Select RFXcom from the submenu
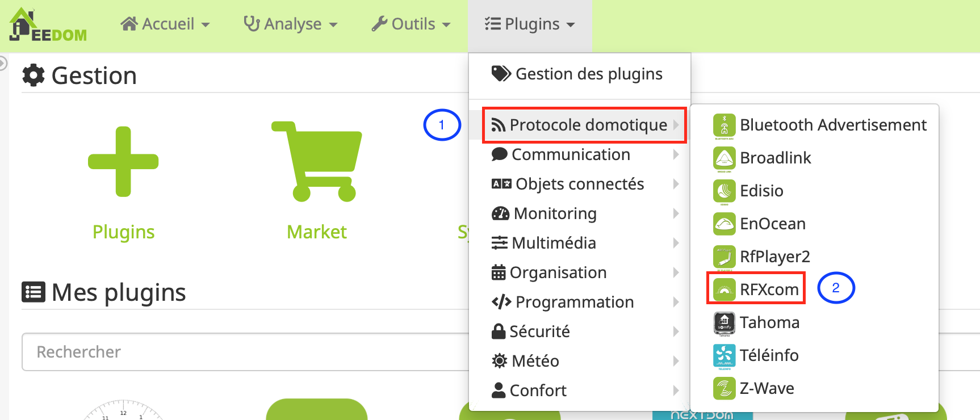980x420 pixels. point(769,289)
